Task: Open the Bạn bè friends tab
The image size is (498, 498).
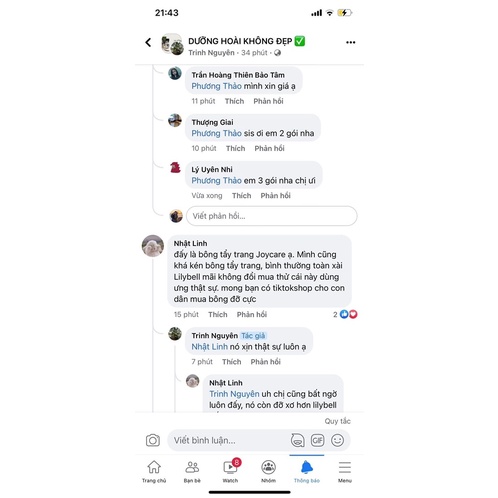Action: pos(192,471)
